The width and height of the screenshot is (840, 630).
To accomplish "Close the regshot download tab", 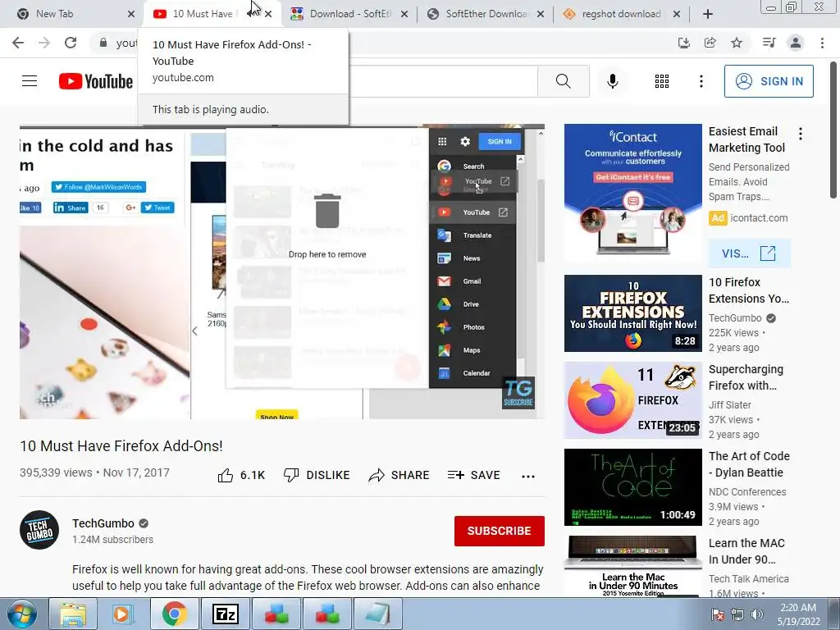I will [677, 14].
